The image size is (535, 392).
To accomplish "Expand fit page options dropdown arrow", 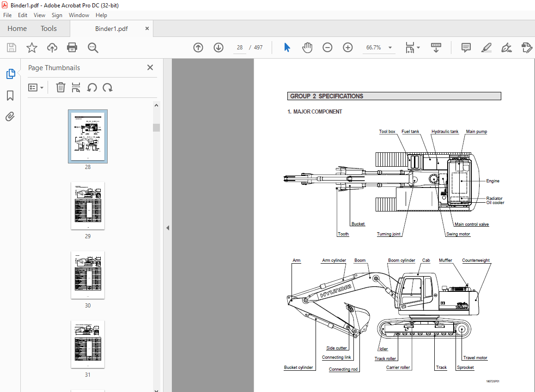I will 419,48.
